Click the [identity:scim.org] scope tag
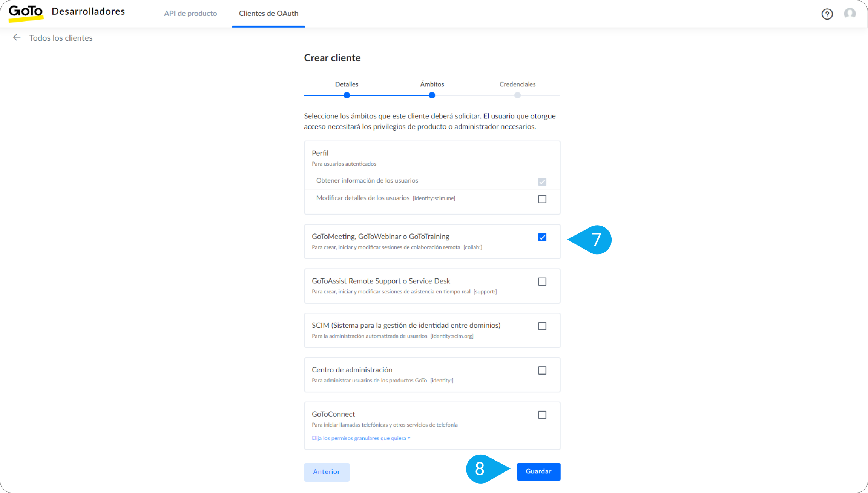Screen dimensions: 868x493 coord(452,336)
